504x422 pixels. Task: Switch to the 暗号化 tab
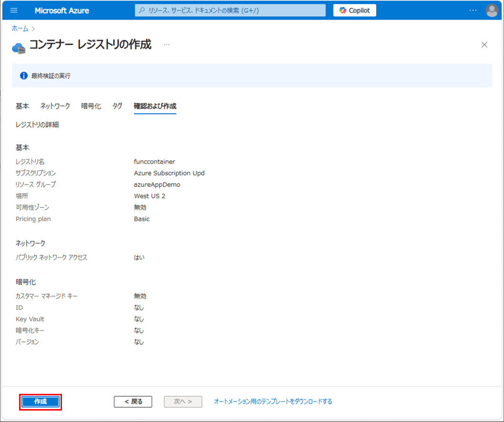91,106
